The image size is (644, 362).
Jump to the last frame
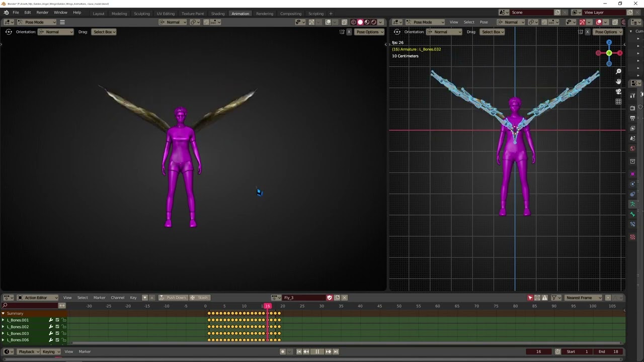point(336,351)
